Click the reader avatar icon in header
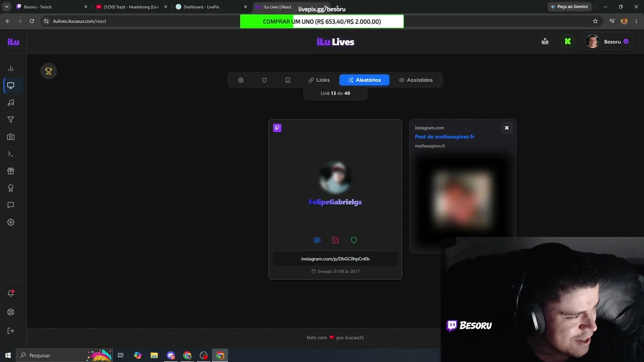Image resolution: width=644 pixels, height=362 pixels. (545, 42)
